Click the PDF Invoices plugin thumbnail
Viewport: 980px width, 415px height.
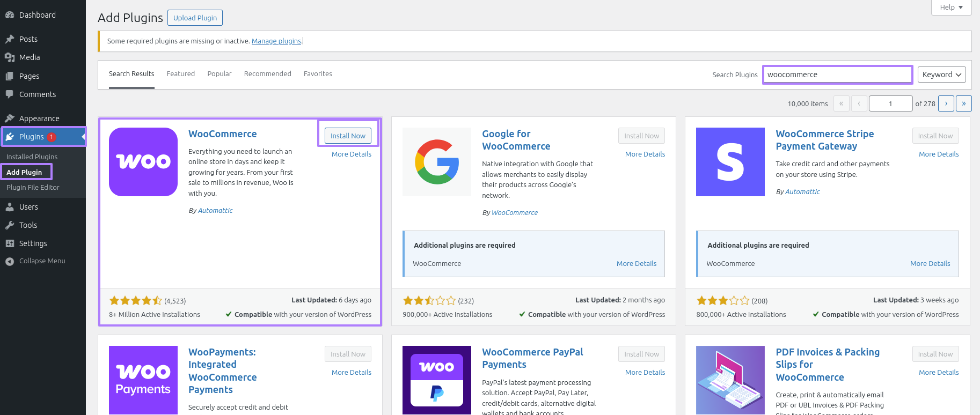[x=730, y=380]
